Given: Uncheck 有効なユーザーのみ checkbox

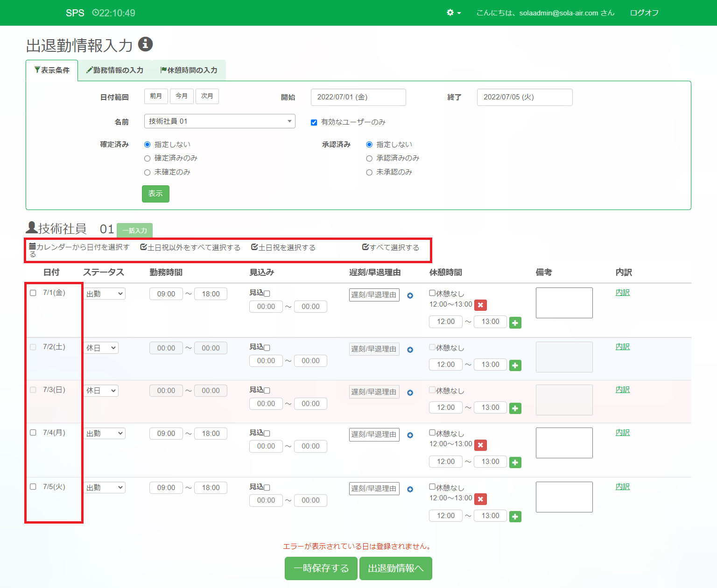Looking at the screenshot, I should pos(314,123).
